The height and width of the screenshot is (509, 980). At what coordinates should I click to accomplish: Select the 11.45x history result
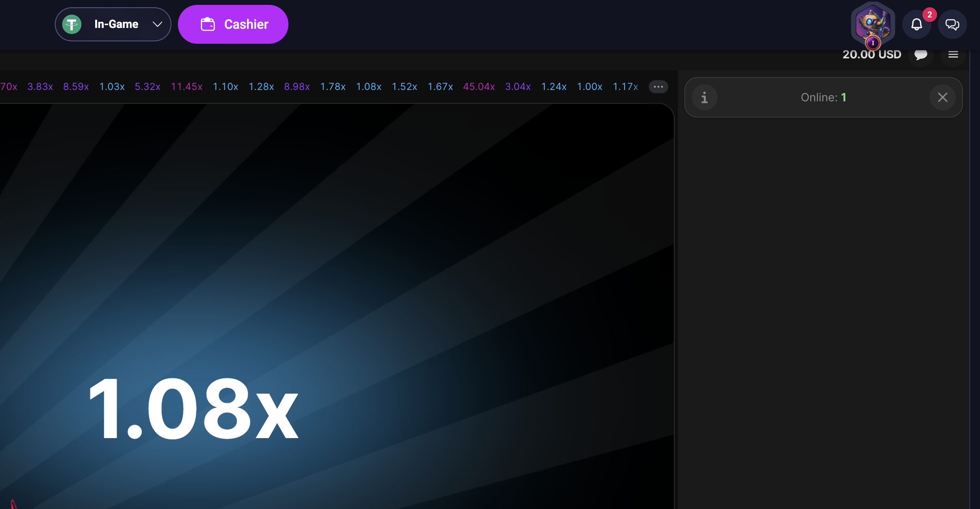[x=187, y=87]
